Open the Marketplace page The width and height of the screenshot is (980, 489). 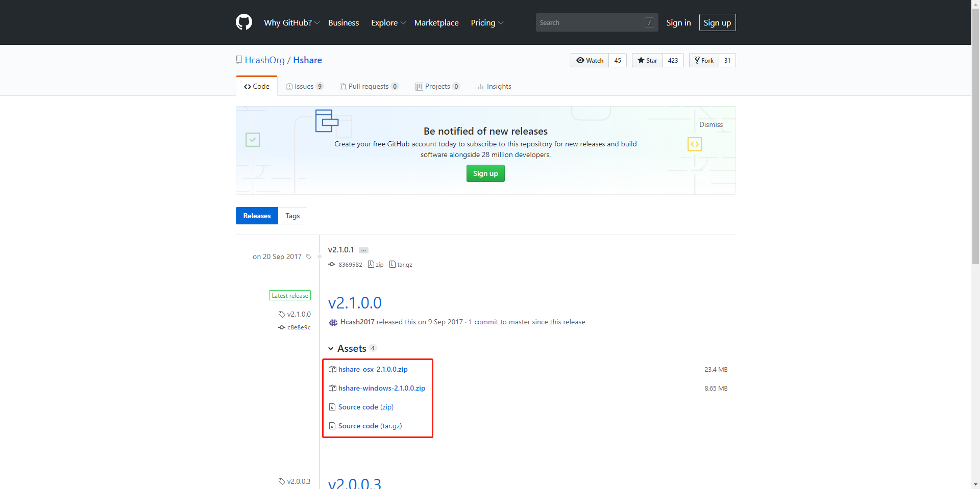click(436, 22)
